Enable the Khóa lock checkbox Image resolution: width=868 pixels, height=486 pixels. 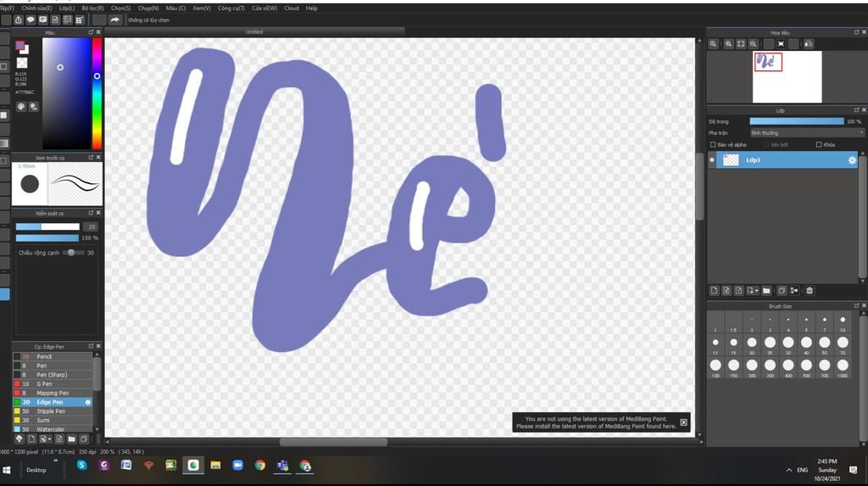pos(819,145)
